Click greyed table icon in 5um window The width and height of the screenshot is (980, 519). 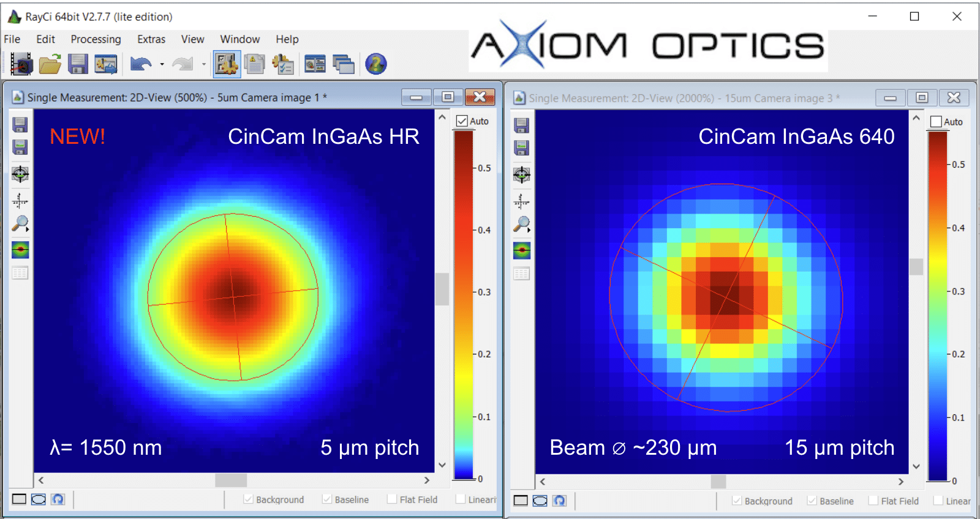[20, 273]
